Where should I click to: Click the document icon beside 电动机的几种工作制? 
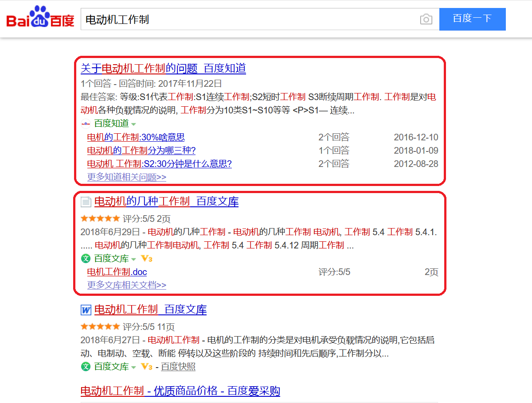(86, 202)
